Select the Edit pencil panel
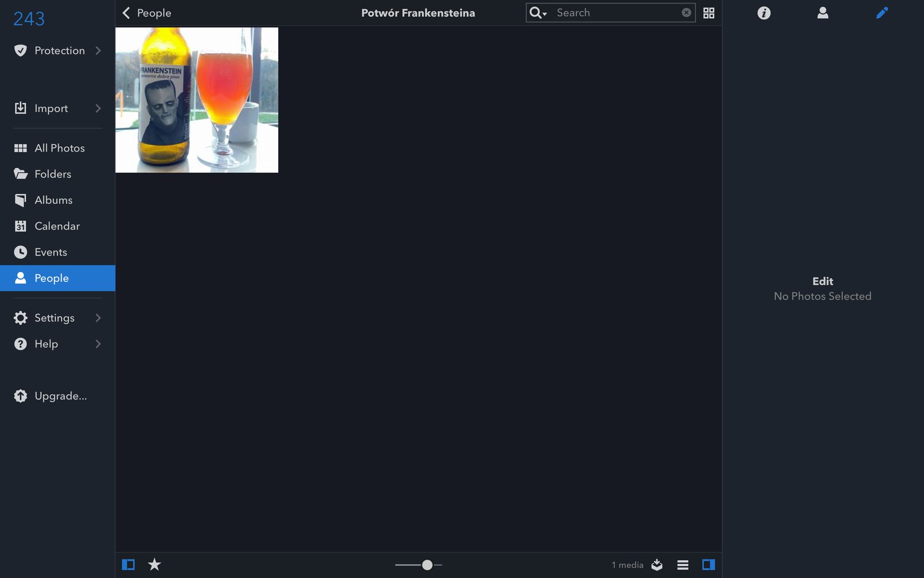Screen dimensions: 924x578 pos(882,13)
